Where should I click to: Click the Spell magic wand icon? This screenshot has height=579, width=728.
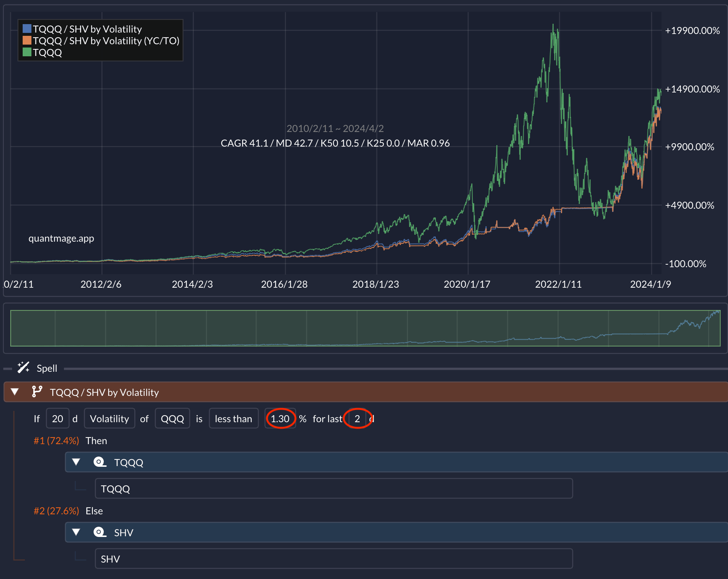click(23, 367)
